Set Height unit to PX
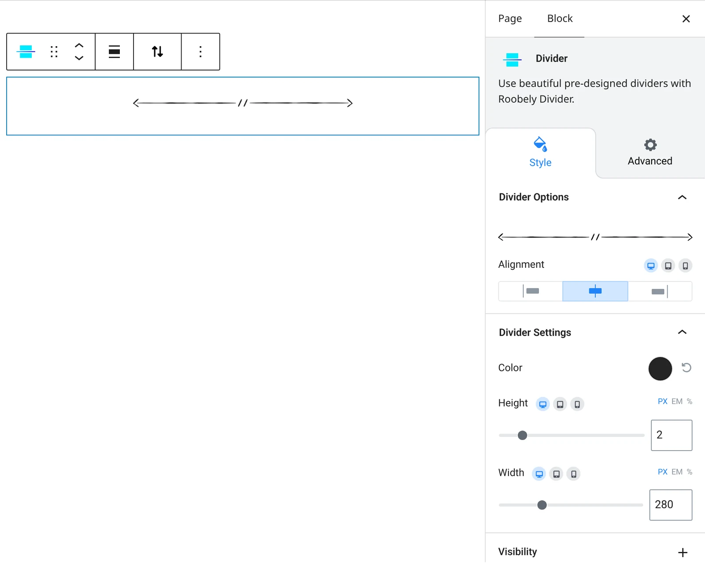Viewport: 705px width, 588px height. [x=662, y=401]
